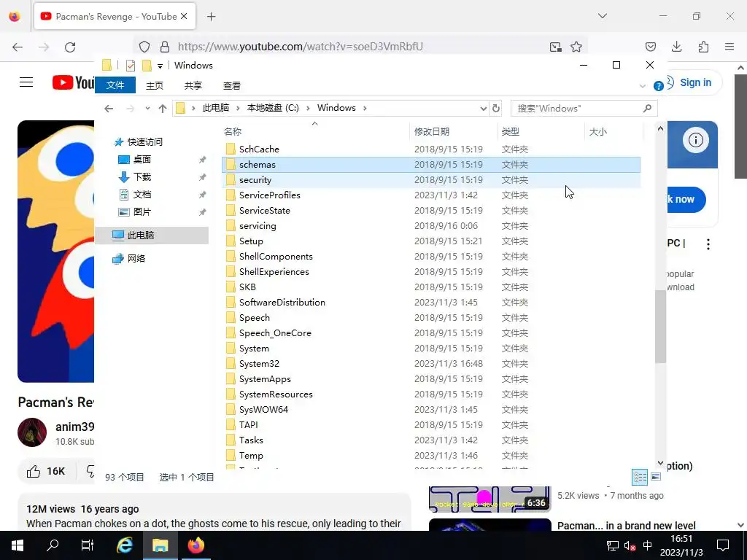This screenshot has width=747, height=560.
Task: Open 图片 in navigation pane
Action: click(142, 212)
